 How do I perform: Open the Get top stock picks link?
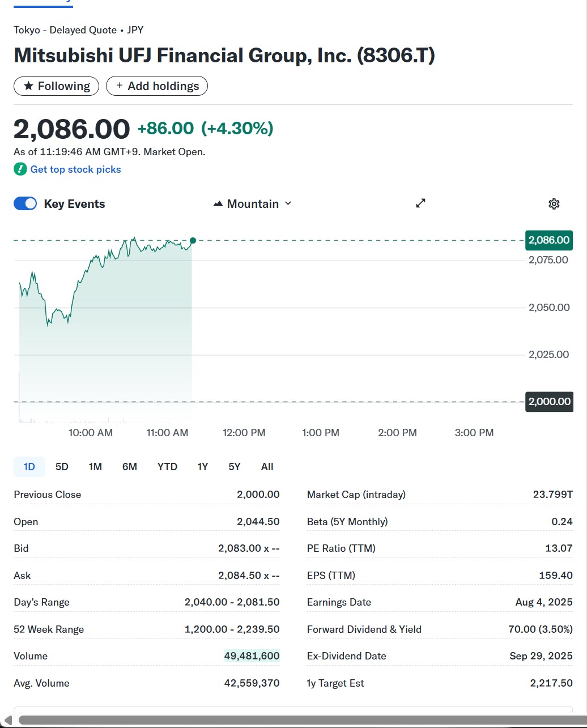[75, 169]
